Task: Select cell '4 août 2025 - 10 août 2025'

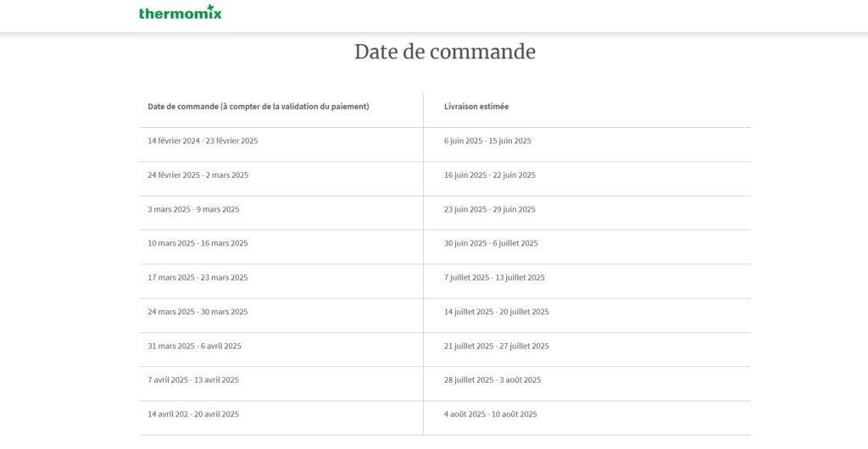Action: pyautogui.click(x=490, y=414)
